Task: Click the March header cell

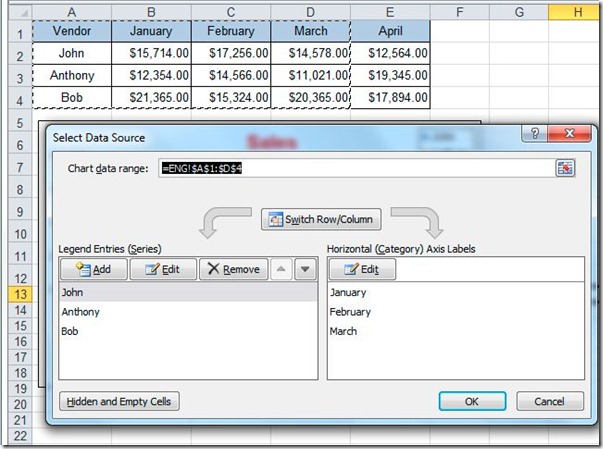Action: coord(310,31)
